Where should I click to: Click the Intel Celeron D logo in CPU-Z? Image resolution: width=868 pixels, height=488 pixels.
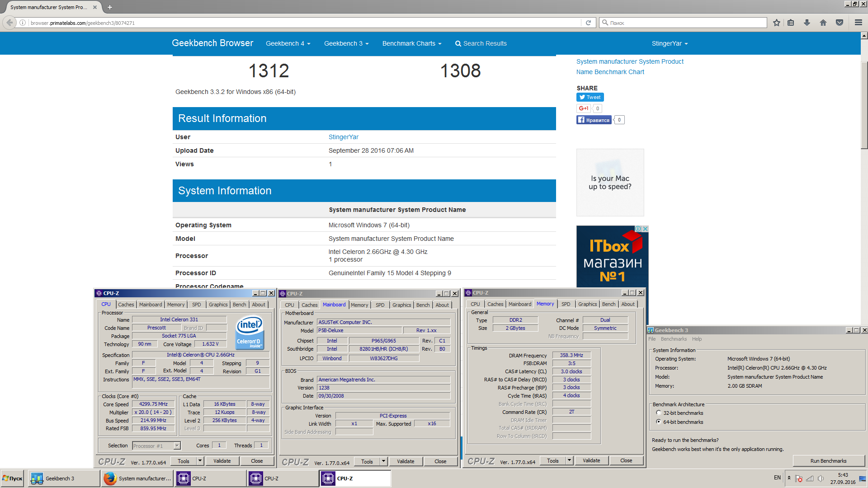(x=250, y=333)
